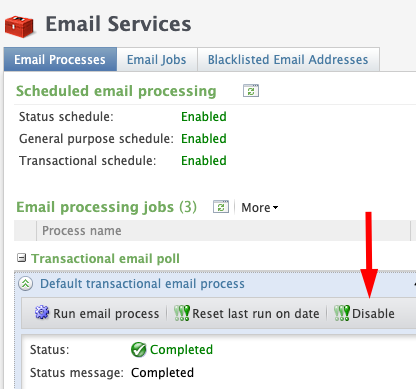Open the Blacklisted Email Addresses tab

coord(288,60)
